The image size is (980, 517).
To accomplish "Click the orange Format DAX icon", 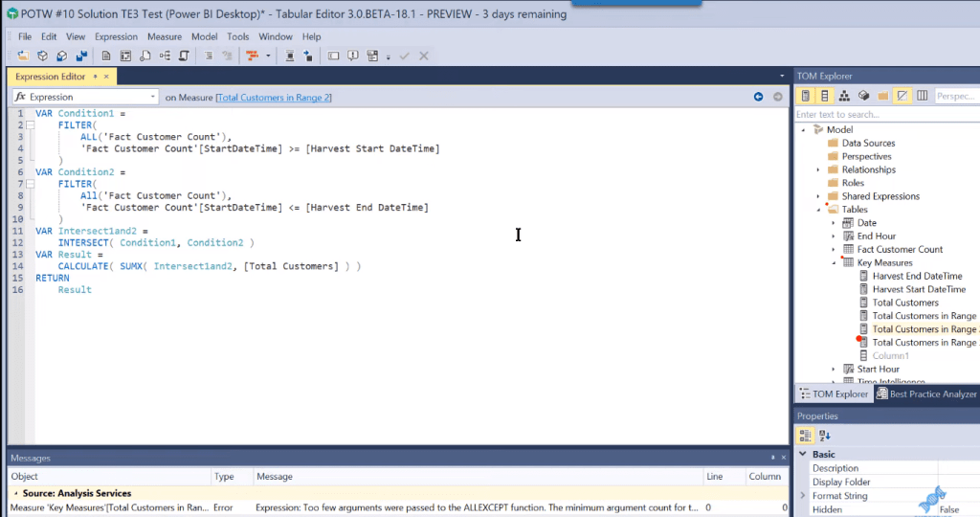I will point(253,56).
